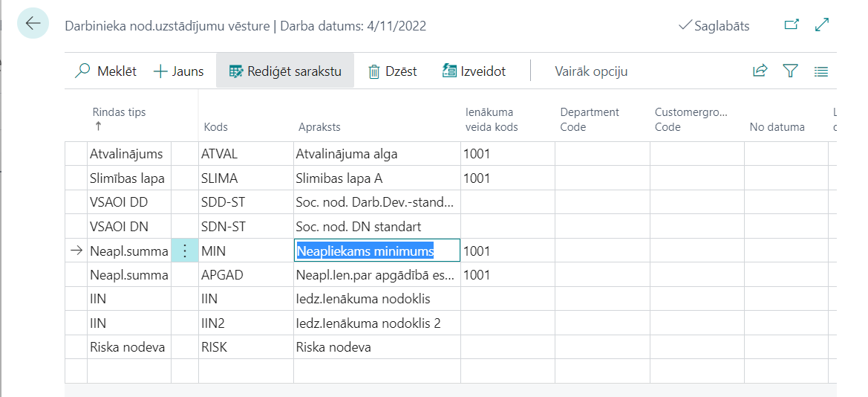Screen dimensions: 868x397
Task: Open Apraksts column header menu
Action: [319, 127]
